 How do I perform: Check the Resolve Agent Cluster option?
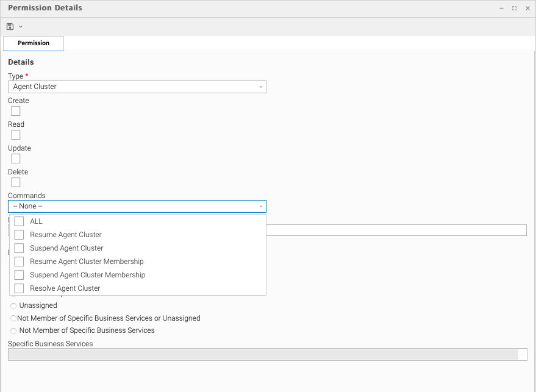[19, 288]
